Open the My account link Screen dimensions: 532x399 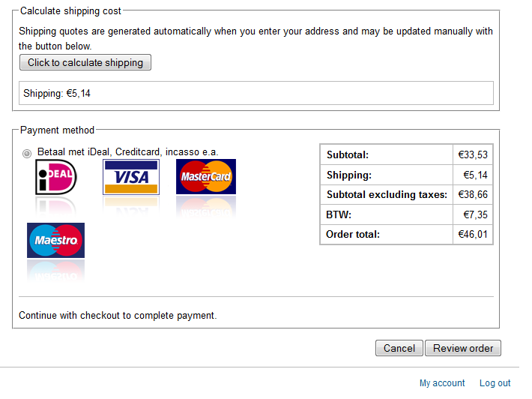(442, 383)
